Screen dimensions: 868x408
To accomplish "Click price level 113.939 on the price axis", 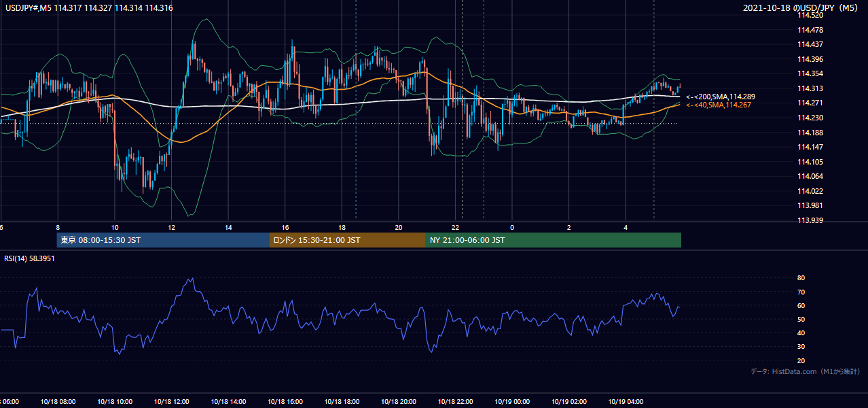I will pyautogui.click(x=811, y=220).
